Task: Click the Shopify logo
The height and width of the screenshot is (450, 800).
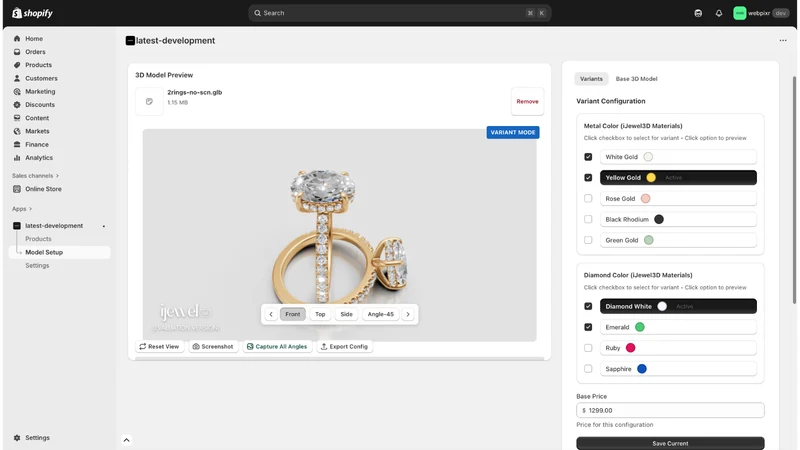Action: 32,13
